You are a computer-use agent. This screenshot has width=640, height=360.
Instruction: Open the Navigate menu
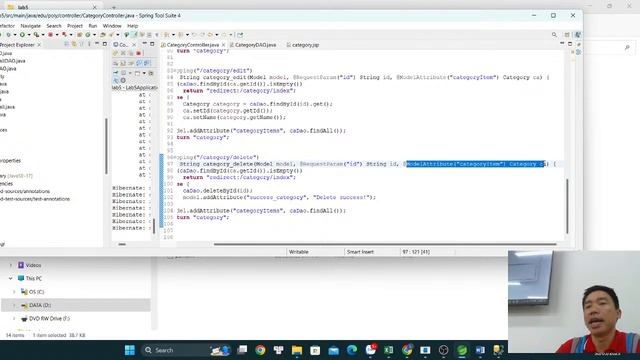coord(31,26)
